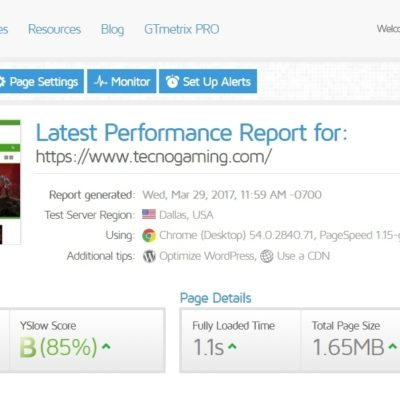The width and height of the screenshot is (400, 400).
Task: Open the Blog link
Action: point(112,29)
